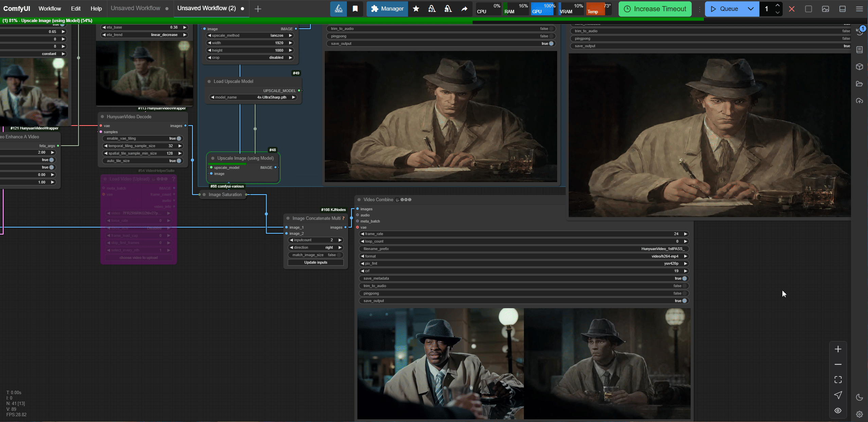Switch to the first Unsaved Workflow tab

point(135,8)
